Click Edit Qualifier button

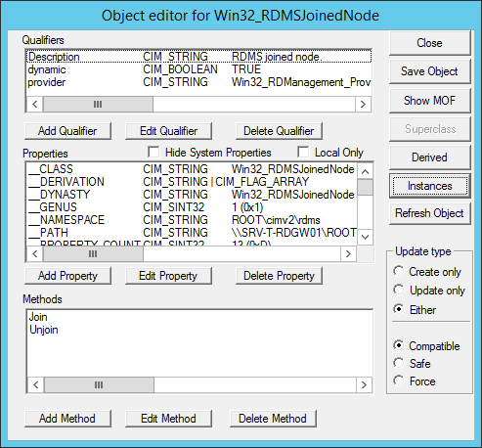(x=168, y=131)
